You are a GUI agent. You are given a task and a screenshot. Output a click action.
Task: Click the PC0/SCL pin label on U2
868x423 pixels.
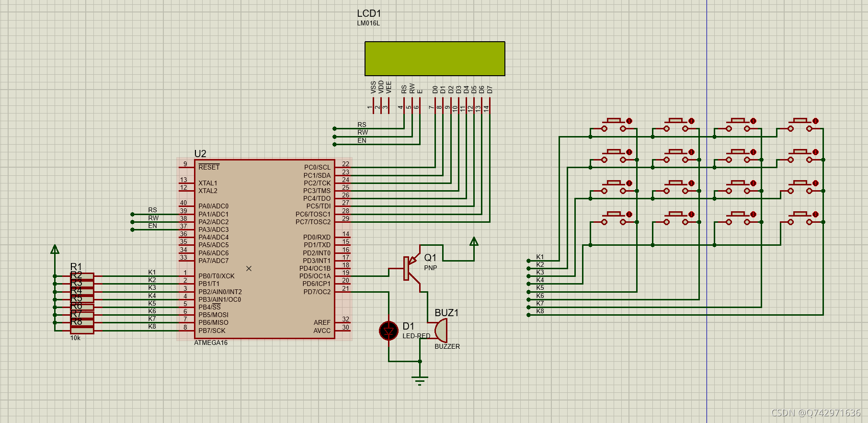317,167
